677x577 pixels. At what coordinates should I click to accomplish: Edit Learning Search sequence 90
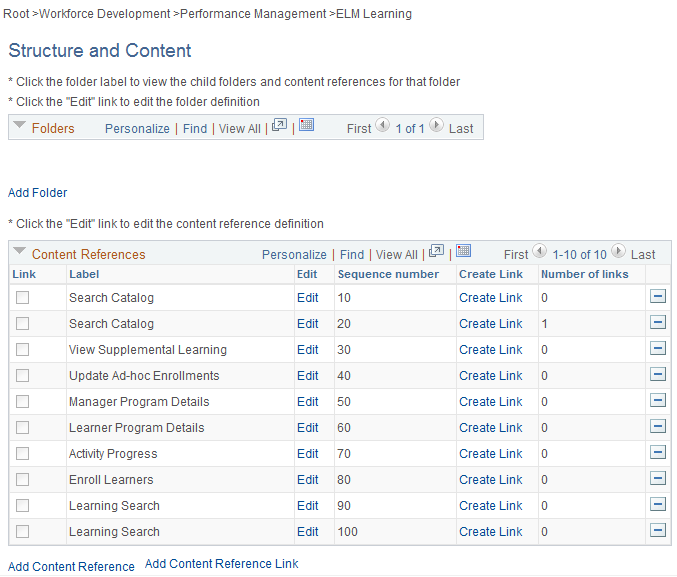(x=308, y=505)
